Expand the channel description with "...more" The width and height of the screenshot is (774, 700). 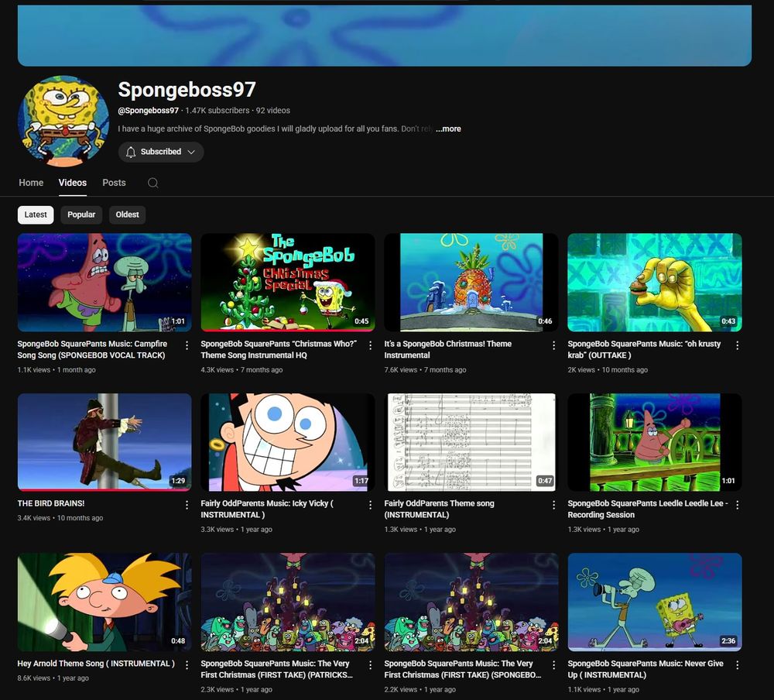(448, 129)
